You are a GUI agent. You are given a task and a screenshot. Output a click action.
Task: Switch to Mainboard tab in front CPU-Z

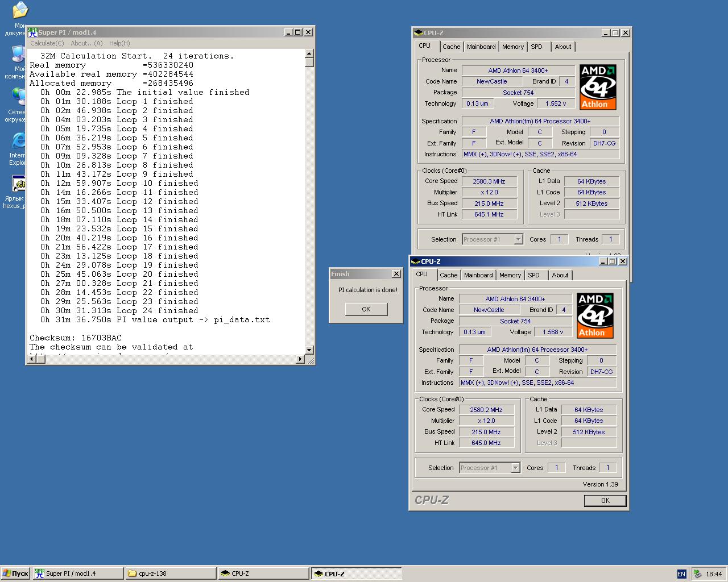[x=478, y=275]
